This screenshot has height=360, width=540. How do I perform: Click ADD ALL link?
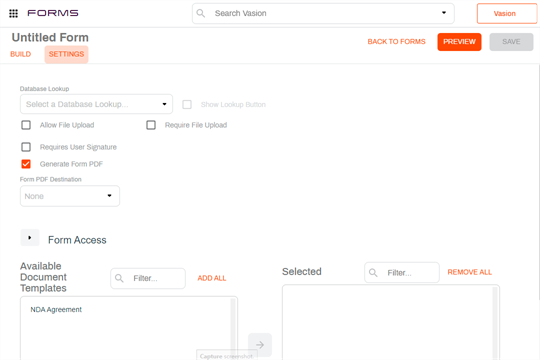[x=212, y=278]
